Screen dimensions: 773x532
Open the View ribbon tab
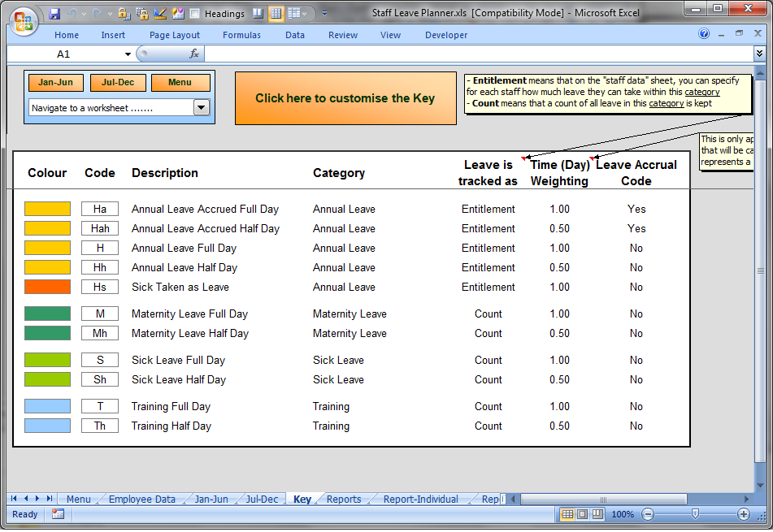390,35
